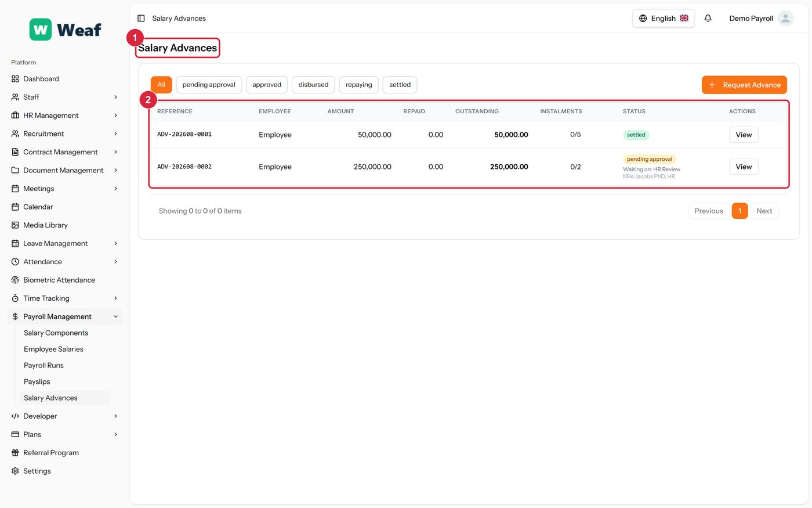Filter by approved status

[x=267, y=85]
